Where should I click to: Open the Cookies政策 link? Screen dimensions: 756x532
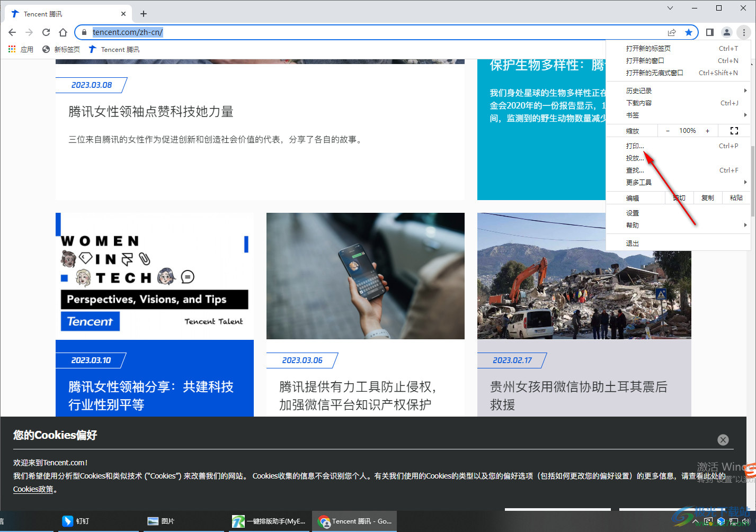pyautogui.click(x=33, y=489)
